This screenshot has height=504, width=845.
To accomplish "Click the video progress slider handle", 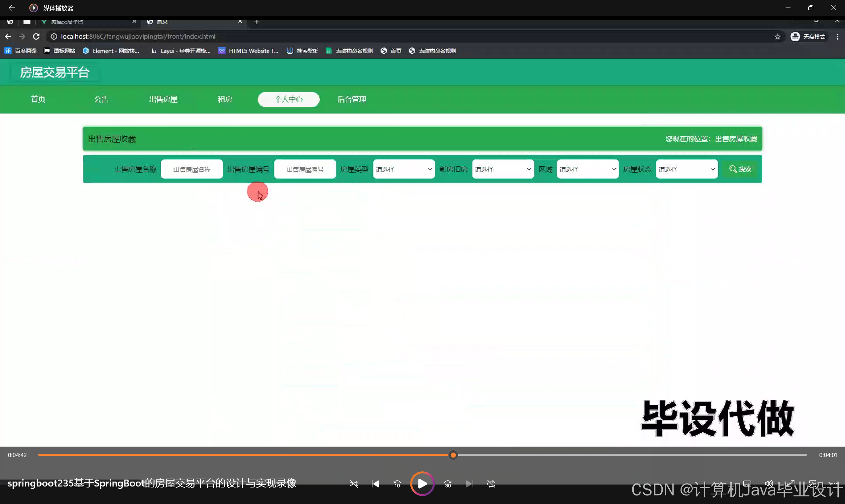I will [x=453, y=455].
